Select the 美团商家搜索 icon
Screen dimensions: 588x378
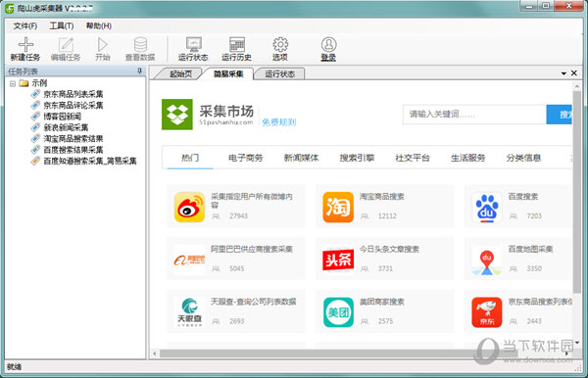tap(338, 312)
